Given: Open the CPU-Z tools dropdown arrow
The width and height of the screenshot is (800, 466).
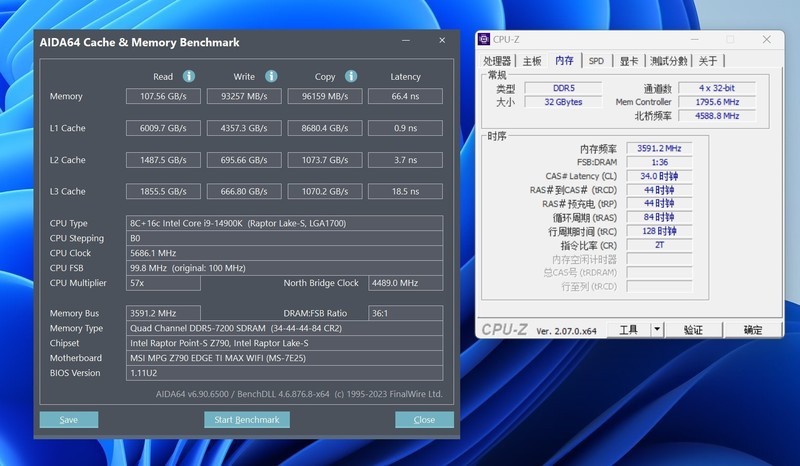Looking at the screenshot, I should pos(657,330).
